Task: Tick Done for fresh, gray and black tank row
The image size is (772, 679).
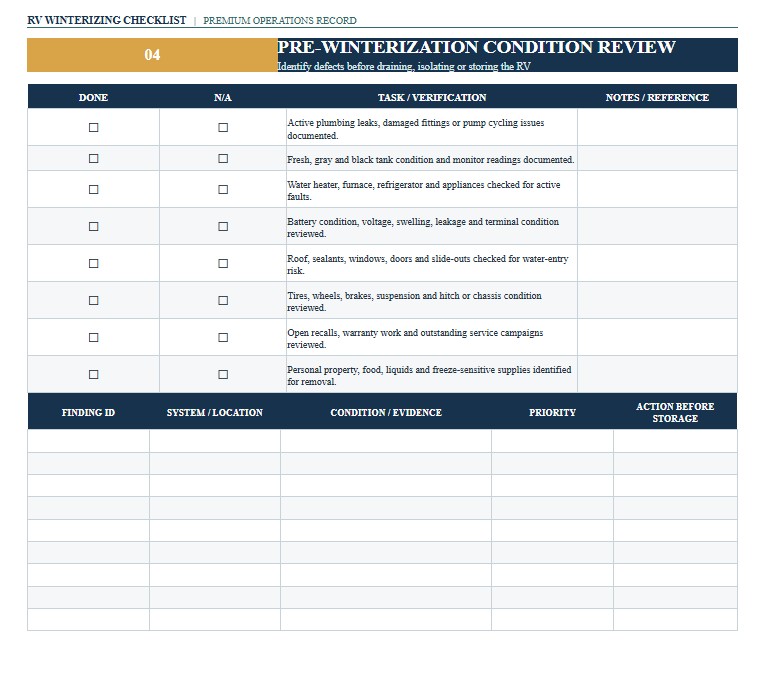Action: (93, 159)
